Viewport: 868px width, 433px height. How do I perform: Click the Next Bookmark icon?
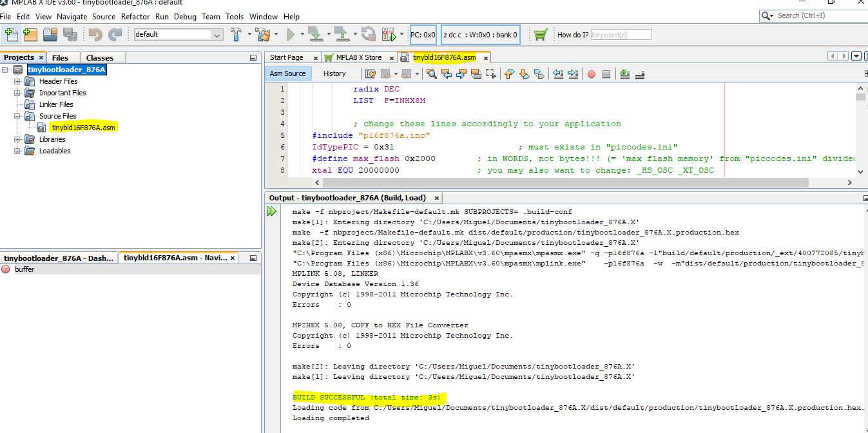[524, 73]
